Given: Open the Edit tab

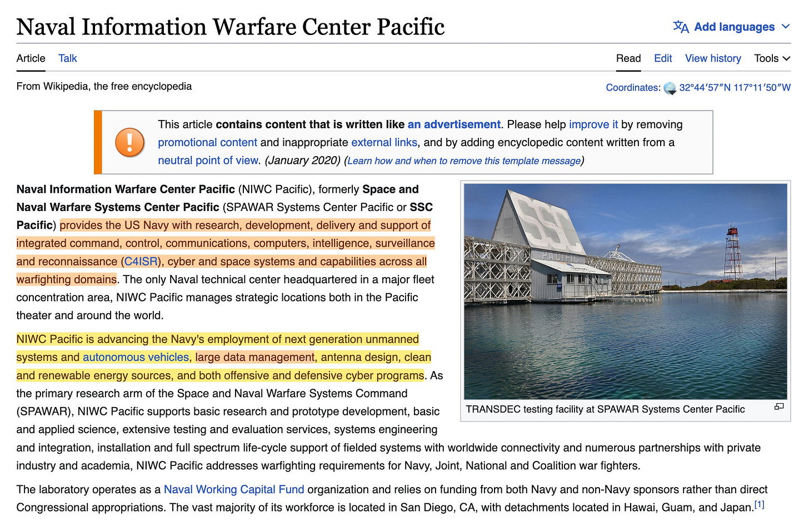Looking at the screenshot, I should coord(663,58).
